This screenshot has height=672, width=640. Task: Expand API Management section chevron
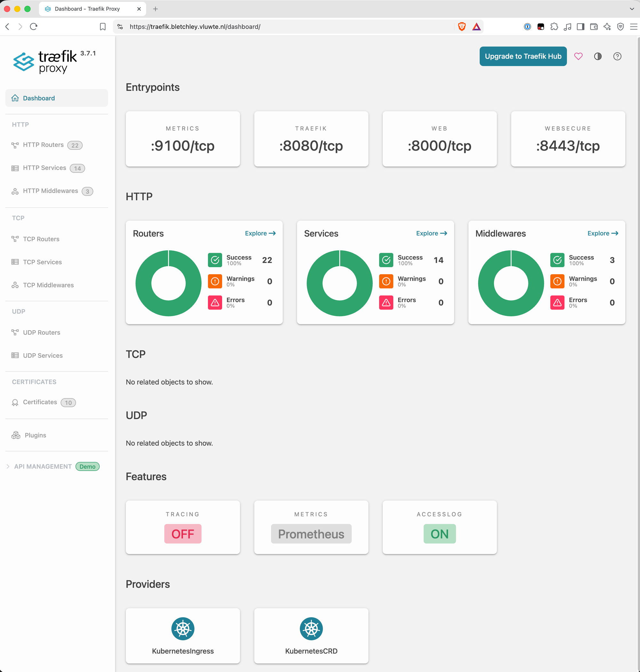point(8,466)
